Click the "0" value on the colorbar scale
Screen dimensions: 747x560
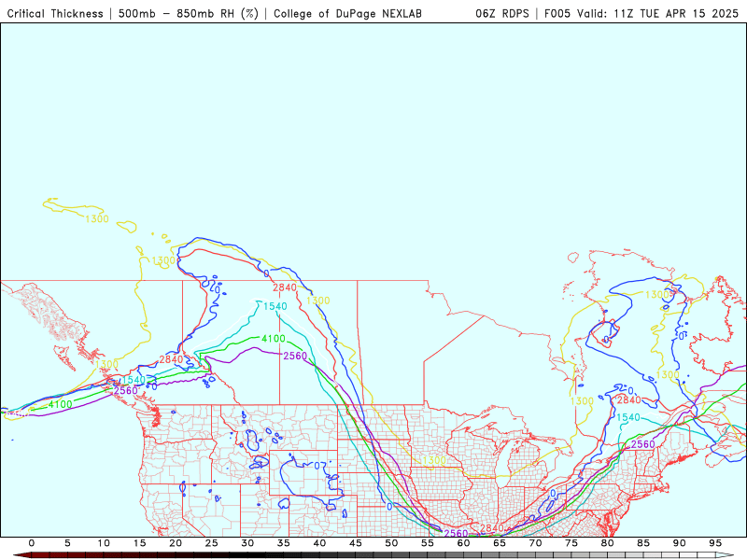32,543
